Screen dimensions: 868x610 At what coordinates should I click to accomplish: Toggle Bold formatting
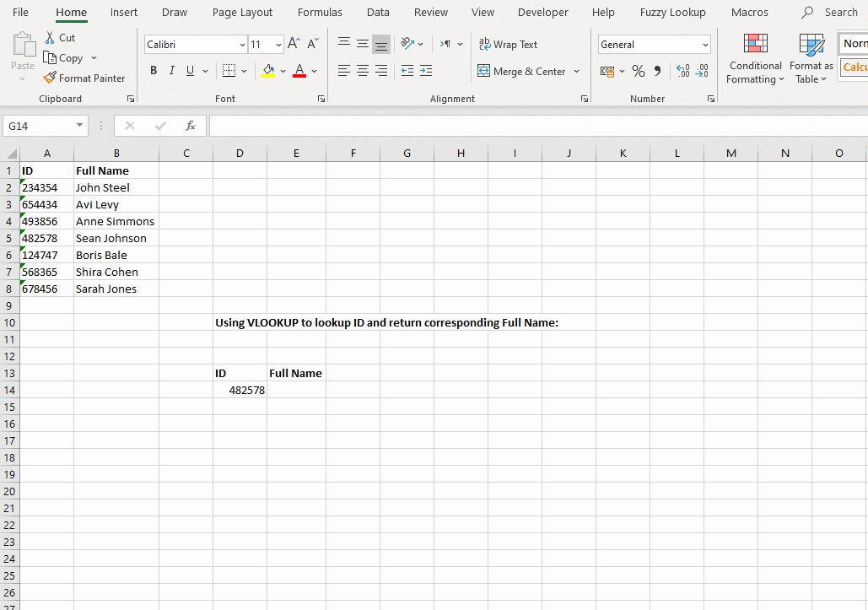154,72
